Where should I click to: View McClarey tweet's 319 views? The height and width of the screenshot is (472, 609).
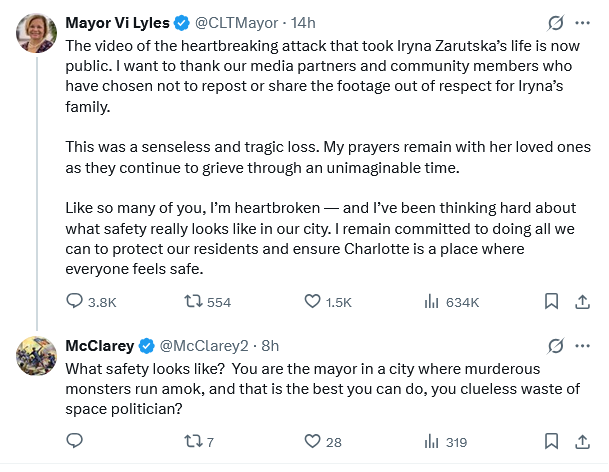coord(433,441)
